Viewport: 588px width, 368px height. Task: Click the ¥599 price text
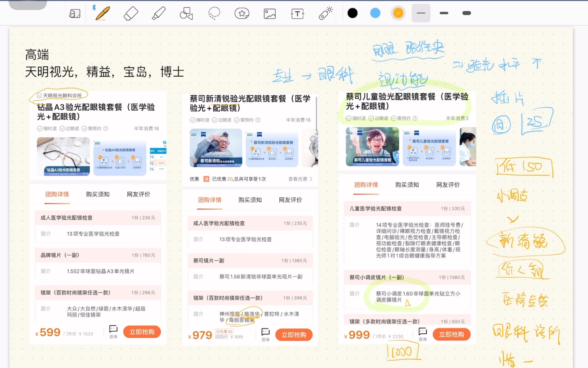pyautogui.click(x=48, y=332)
